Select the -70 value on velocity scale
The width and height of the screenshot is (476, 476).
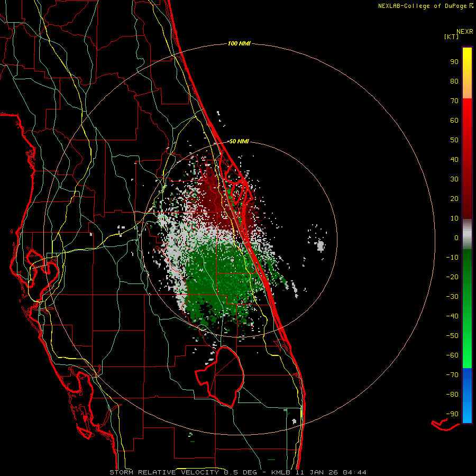pos(452,374)
